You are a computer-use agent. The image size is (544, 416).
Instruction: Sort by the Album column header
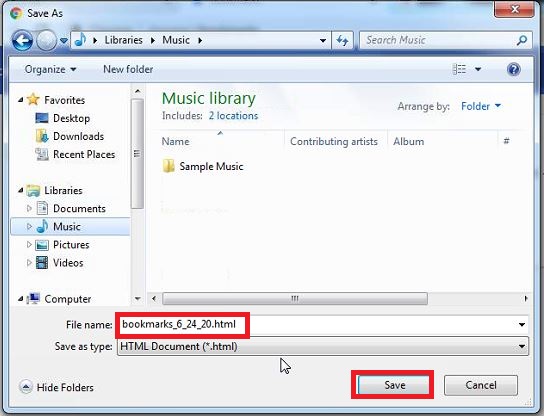pos(408,141)
